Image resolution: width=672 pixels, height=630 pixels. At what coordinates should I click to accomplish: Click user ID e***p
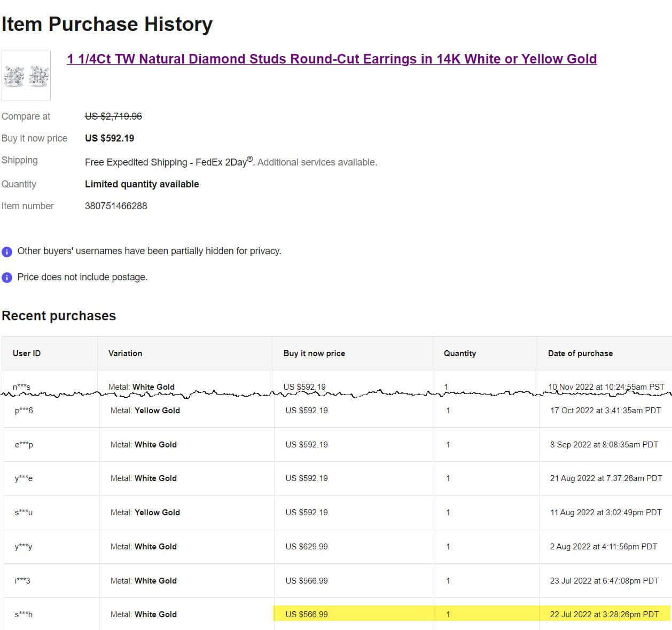pos(24,445)
